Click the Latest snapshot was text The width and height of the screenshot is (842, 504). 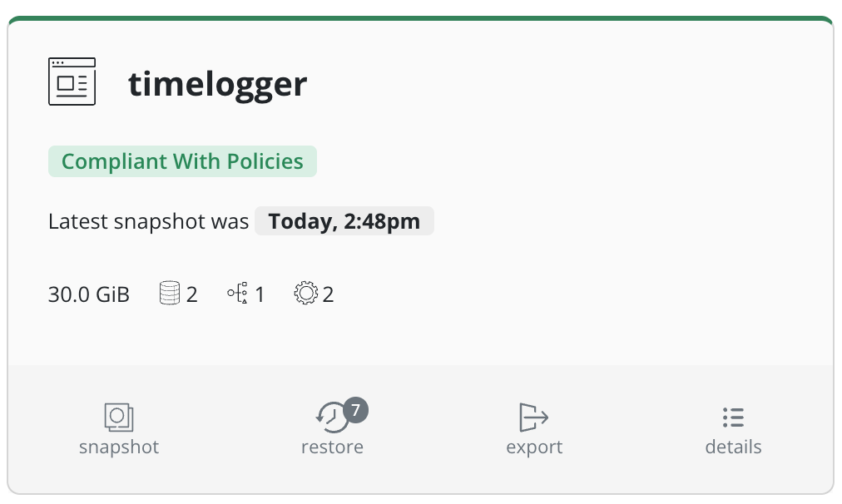tap(148, 222)
